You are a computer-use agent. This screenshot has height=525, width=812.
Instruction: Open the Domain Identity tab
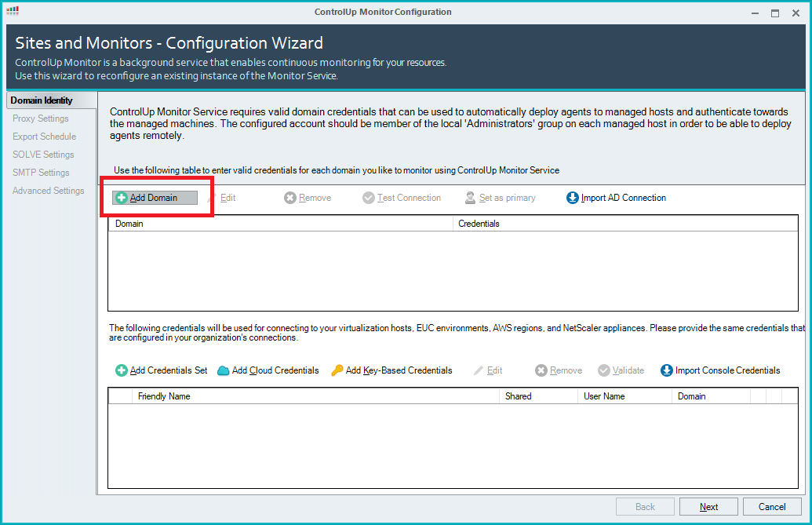pyautogui.click(x=42, y=100)
